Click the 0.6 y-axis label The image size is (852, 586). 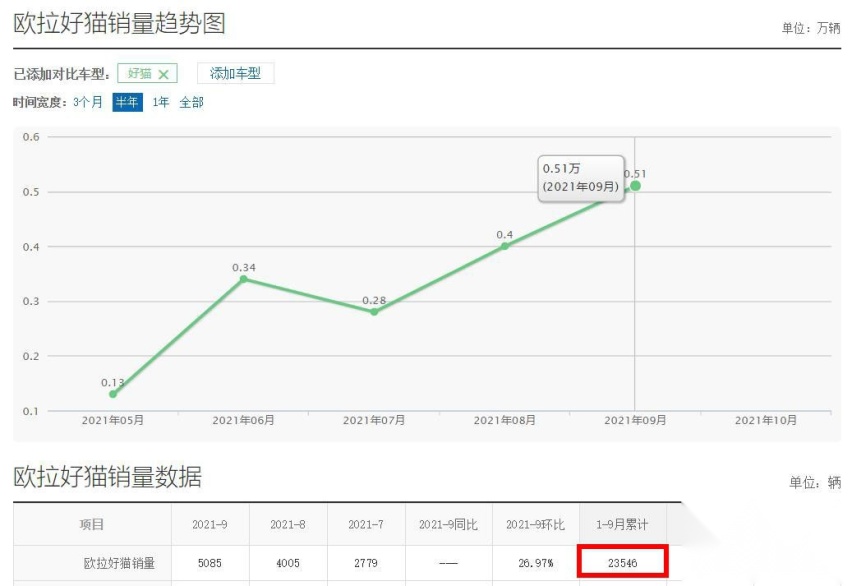[x=31, y=137]
